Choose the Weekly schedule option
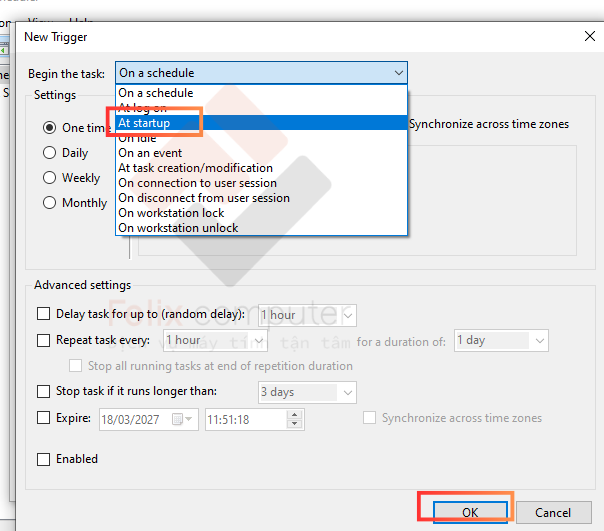This screenshot has width=604, height=531. click(50, 178)
